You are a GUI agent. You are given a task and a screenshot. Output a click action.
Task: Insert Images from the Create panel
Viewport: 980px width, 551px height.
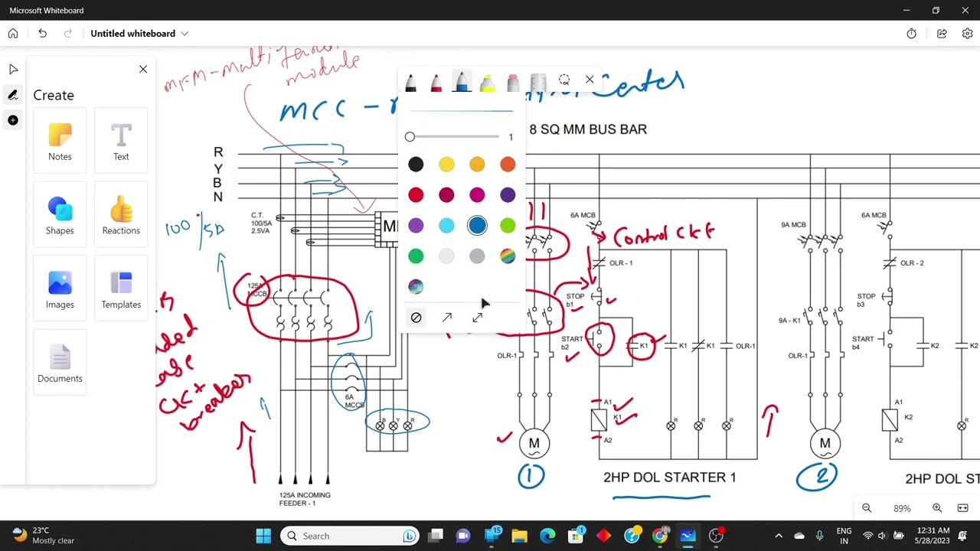pyautogui.click(x=60, y=289)
